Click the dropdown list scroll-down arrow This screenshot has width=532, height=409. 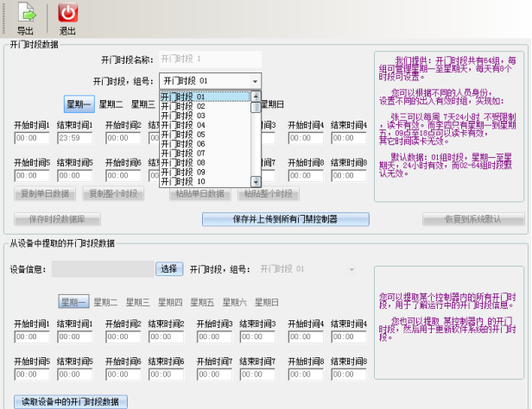(256, 181)
